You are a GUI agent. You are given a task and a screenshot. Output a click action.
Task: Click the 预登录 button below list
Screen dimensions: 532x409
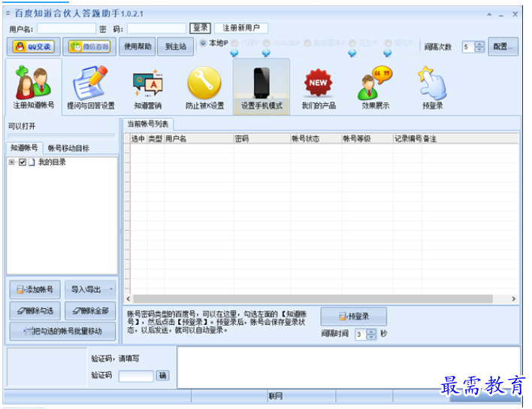tap(353, 317)
